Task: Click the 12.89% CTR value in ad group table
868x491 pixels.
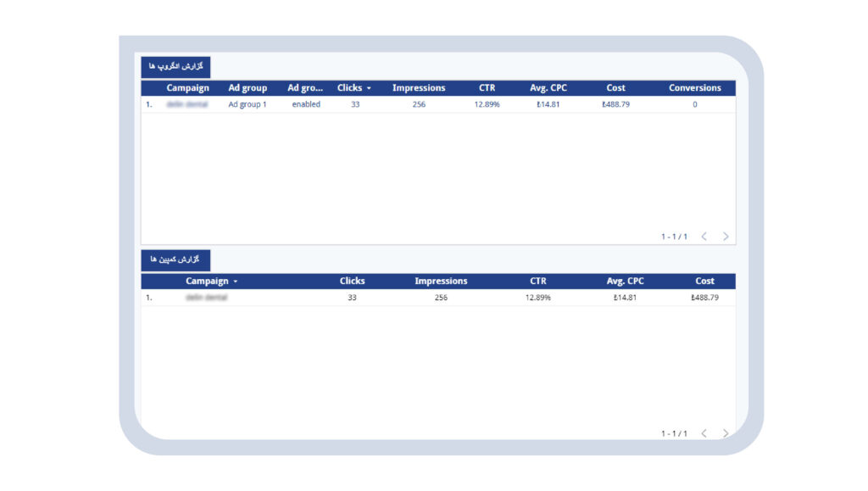Action: pyautogui.click(x=487, y=104)
